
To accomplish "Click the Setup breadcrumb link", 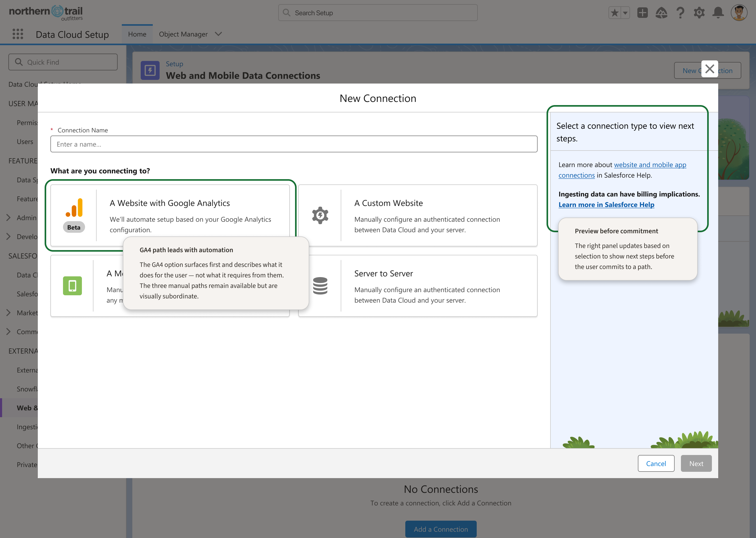I will pyautogui.click(x=175, y=64).
